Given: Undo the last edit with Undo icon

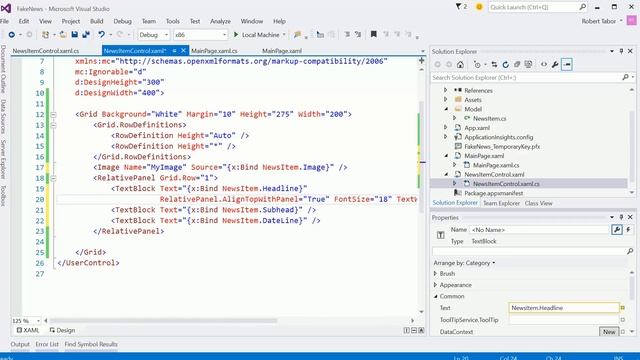Looking at the screenshot, I should click(x=101, y=35).
